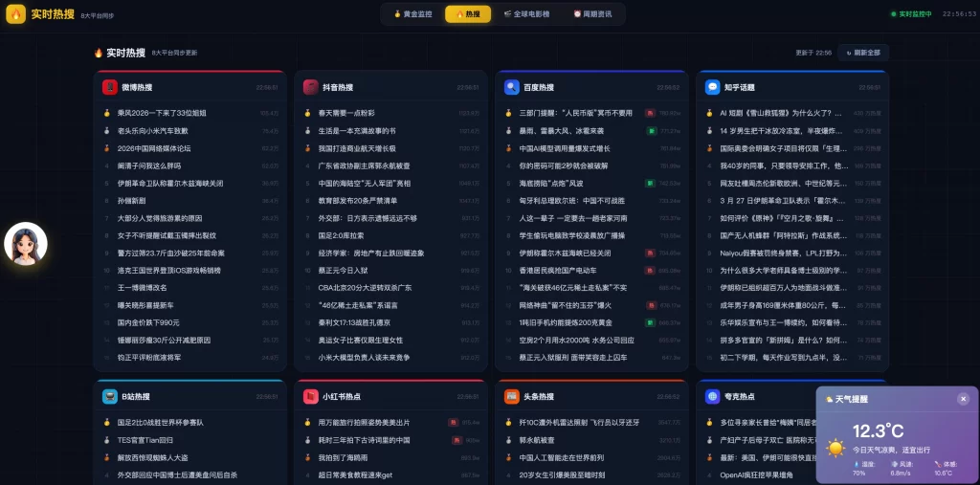Click the 刷新全部 button
Image resolution: width=980 pixels, height=485 pixels.
863,53
